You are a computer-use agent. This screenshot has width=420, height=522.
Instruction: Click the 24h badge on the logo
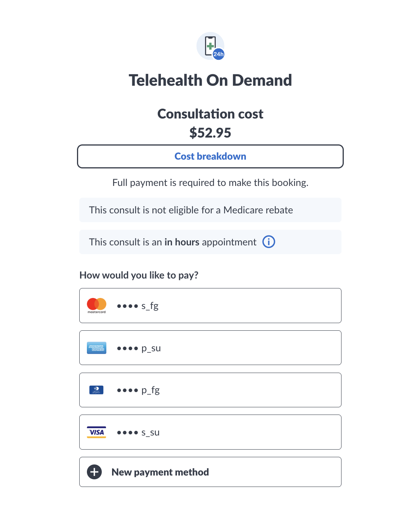[x=218, y=54]
